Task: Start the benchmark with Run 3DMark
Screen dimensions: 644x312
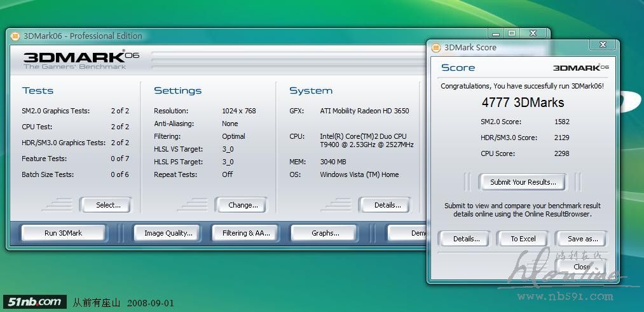Action: tap(63, 233)
